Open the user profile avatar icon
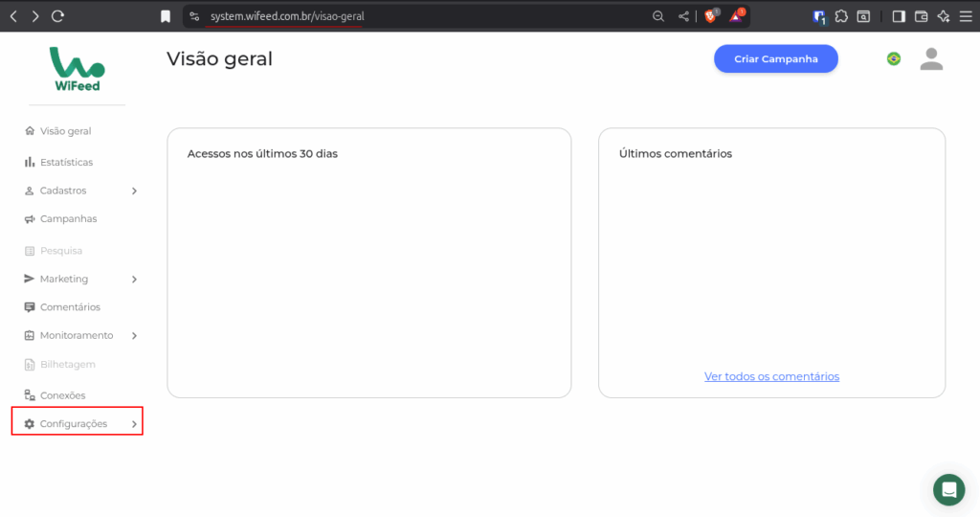980x517 pixels. pos(931,59)
